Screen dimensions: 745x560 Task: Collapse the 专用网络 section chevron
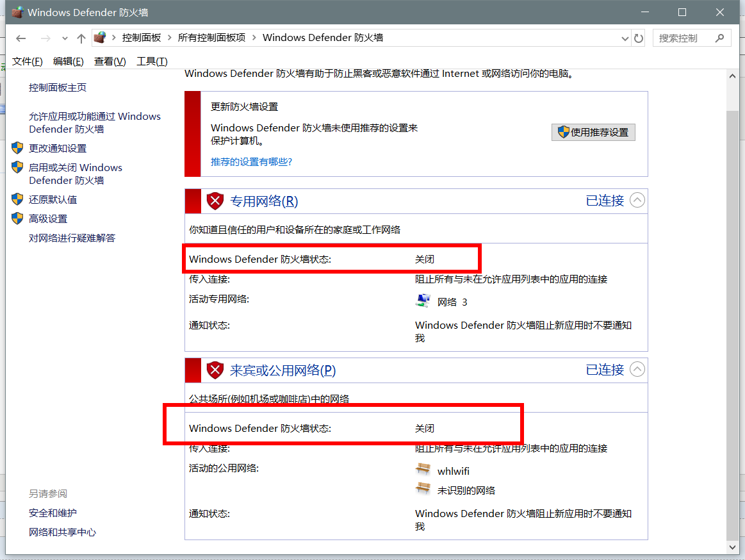pos(637,200)
